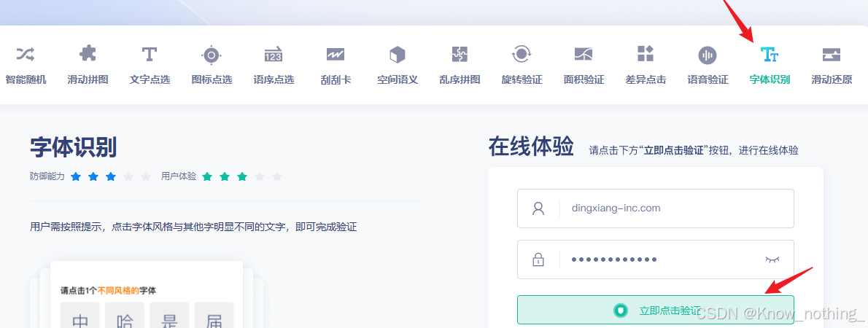Click the 语序点选 123 icon
Viewport: 868px width, 328px height.
click(274, 54)
